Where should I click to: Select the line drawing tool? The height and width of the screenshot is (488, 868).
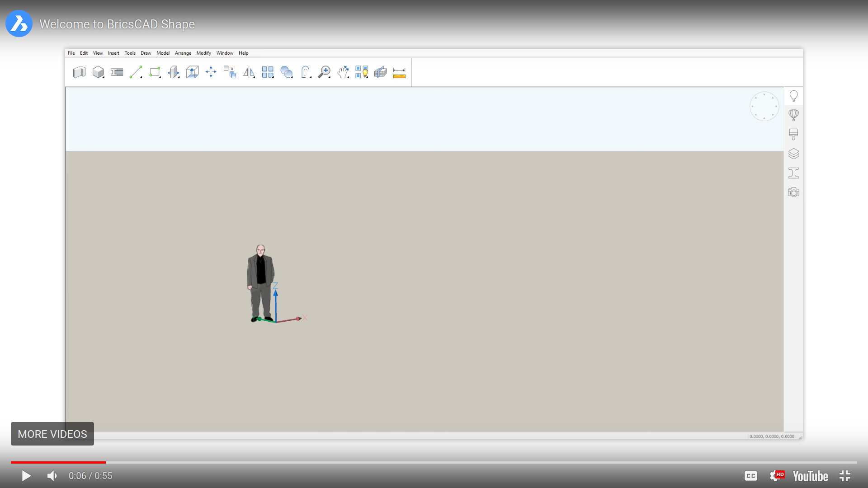(x=136, y=72)
